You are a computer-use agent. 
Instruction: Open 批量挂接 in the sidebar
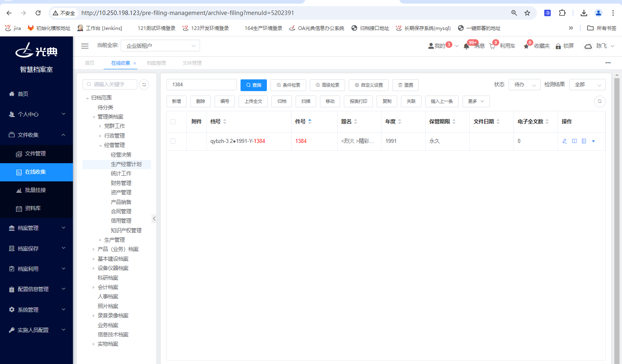36,190
